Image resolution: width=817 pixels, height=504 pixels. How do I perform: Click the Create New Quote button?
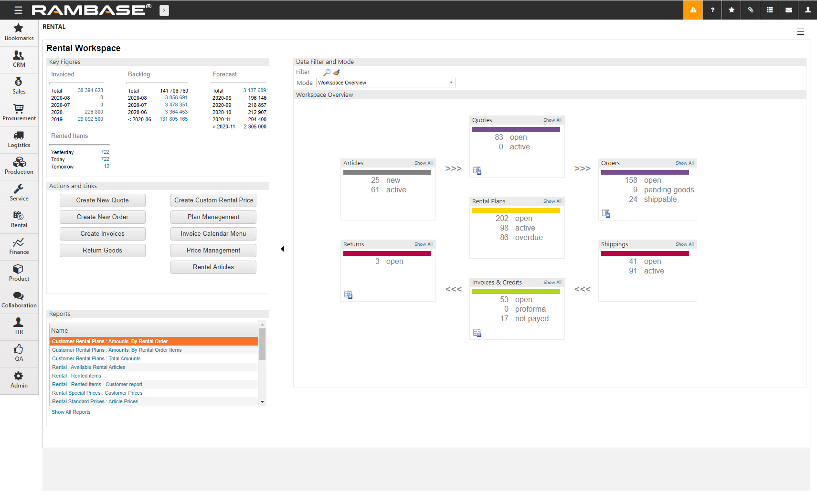pos(102,200)
